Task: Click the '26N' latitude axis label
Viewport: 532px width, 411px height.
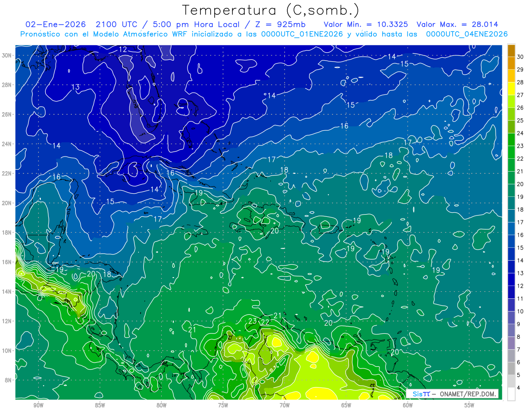Action: (7, 114)
